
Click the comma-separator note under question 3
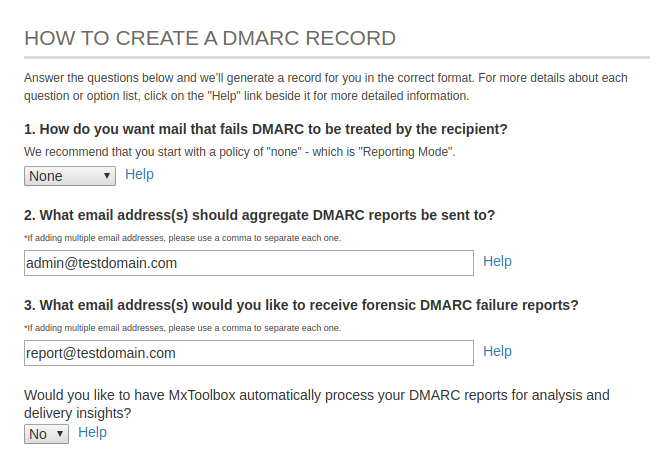click(x=182, y=328)
